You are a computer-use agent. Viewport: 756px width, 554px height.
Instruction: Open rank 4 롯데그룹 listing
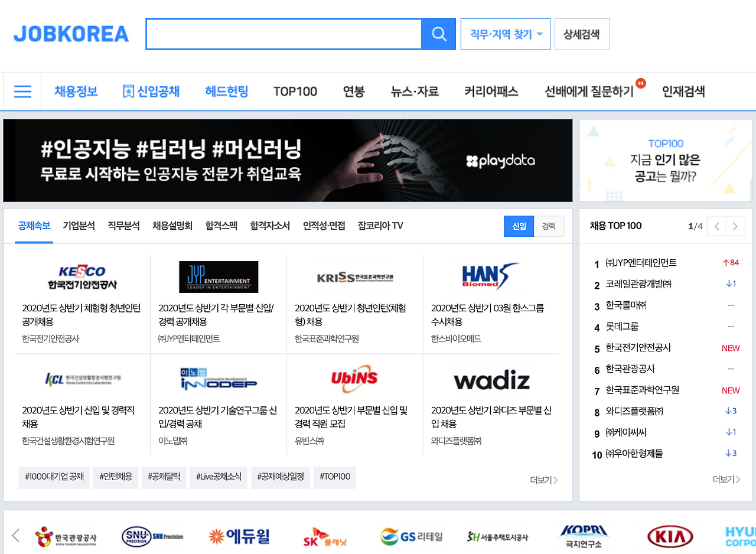pyautogui.click(x=622, y=327)
